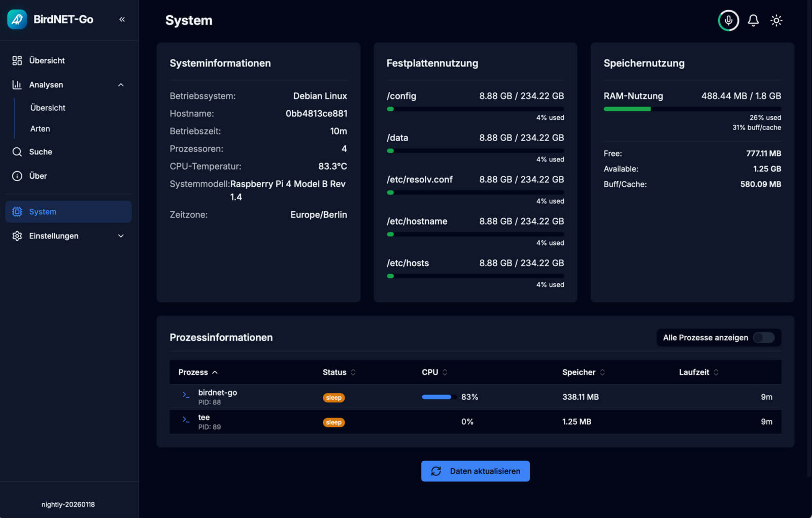Click BirdNET-Go title text
Viewport: 812px width, 518px height.
coord(63,19)
